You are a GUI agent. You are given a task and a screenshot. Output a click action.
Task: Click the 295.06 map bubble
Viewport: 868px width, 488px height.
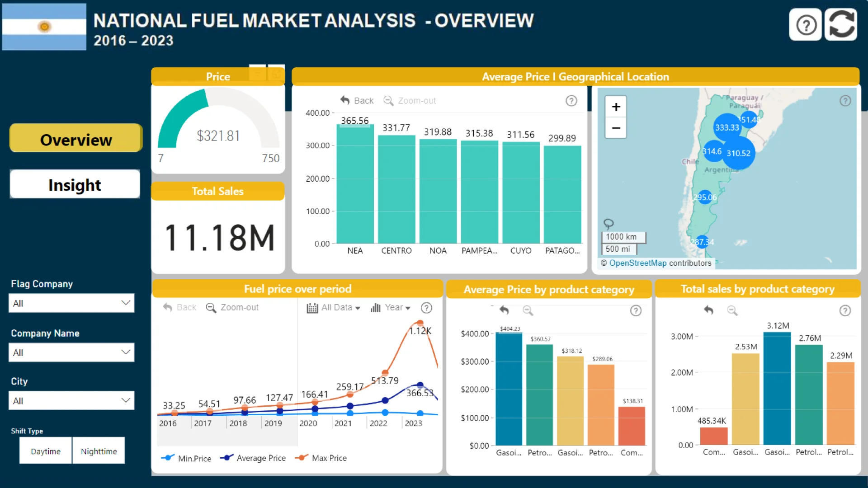[705, 197]
